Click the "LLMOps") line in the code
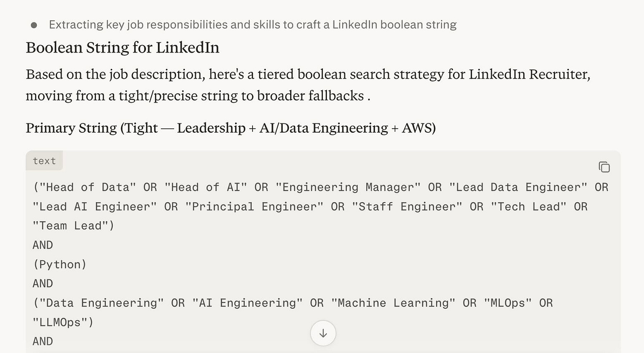The height and width of the screenshot is (353, 644). (x=63, y=322)
